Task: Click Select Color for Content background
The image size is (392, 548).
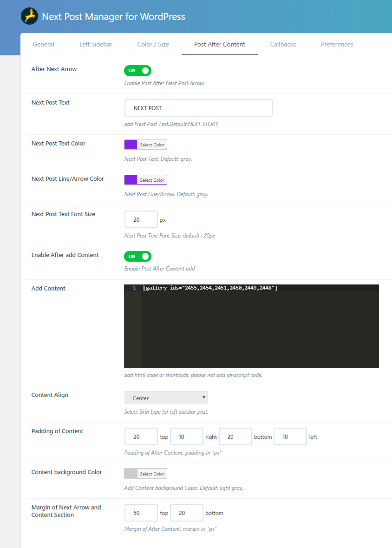Action: coord(152,474)
